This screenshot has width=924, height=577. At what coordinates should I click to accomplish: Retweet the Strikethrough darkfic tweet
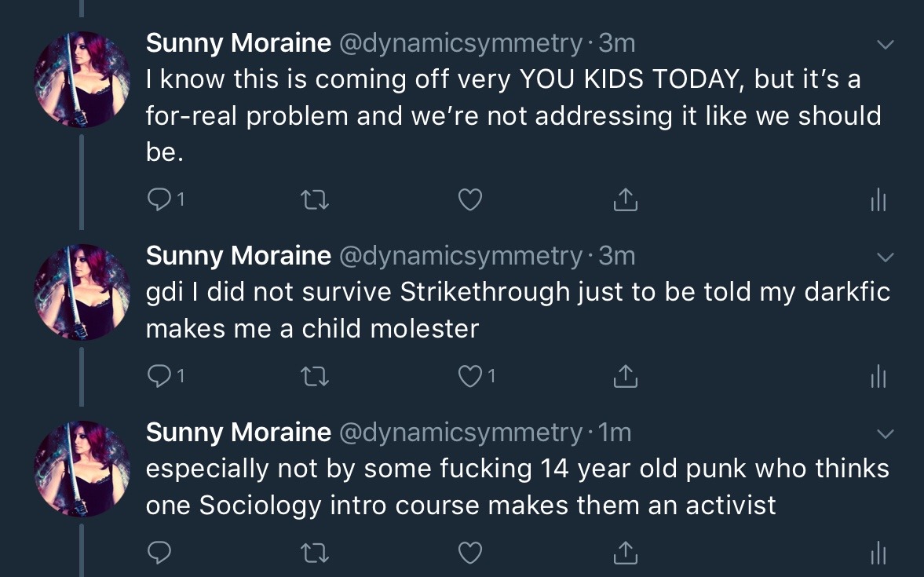click(x=314, y=378)
